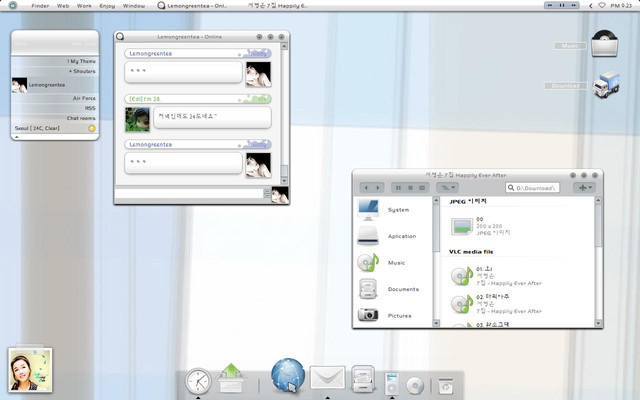Viewport: 640px width, 400px height.
Task: Open the Work menu
Action: 84,6
